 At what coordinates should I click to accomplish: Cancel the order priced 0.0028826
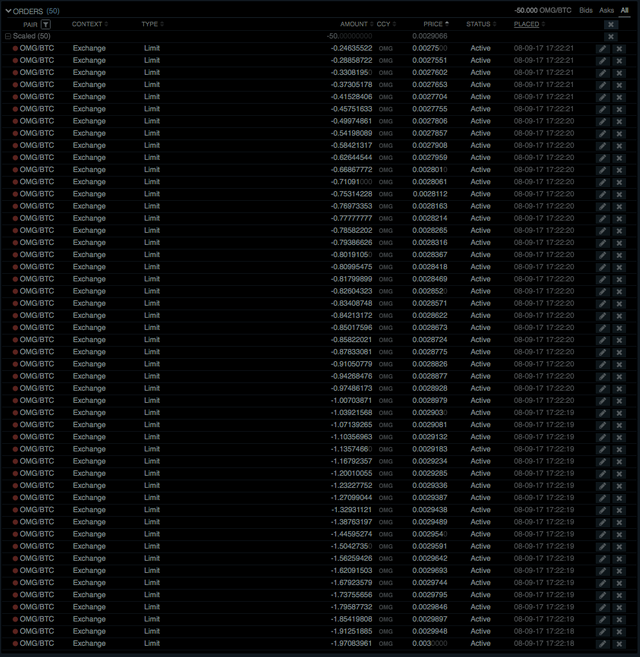pyautogui.click(x=619, y=365)
